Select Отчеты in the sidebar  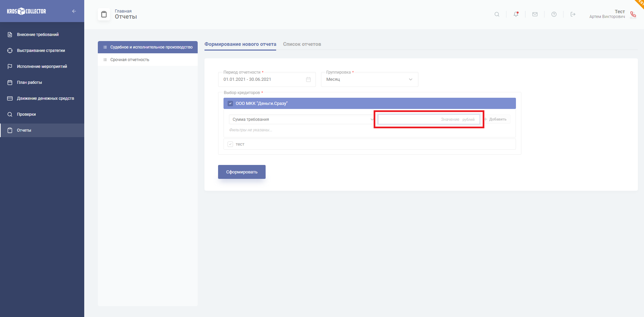[x=42, y=130]
